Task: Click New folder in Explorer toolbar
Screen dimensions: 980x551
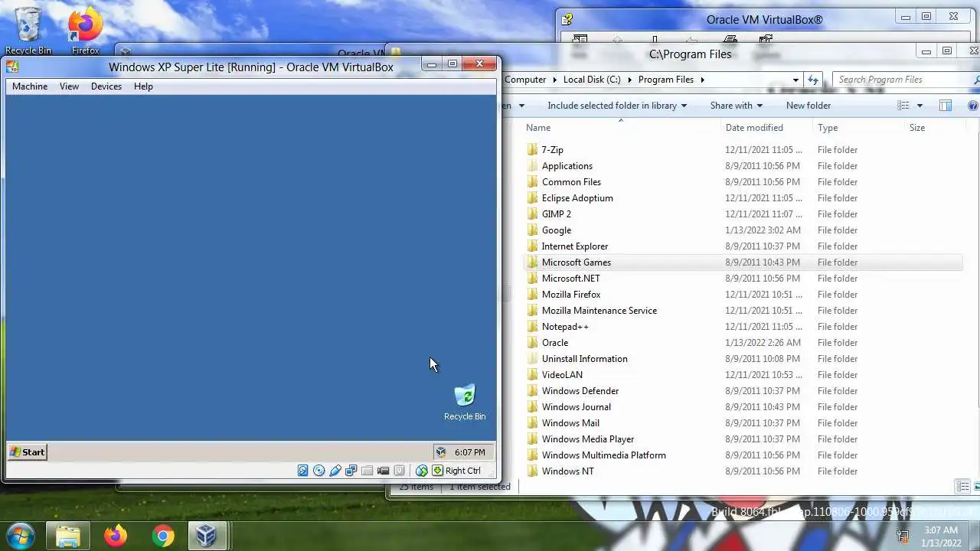Action: click(808, 106)
